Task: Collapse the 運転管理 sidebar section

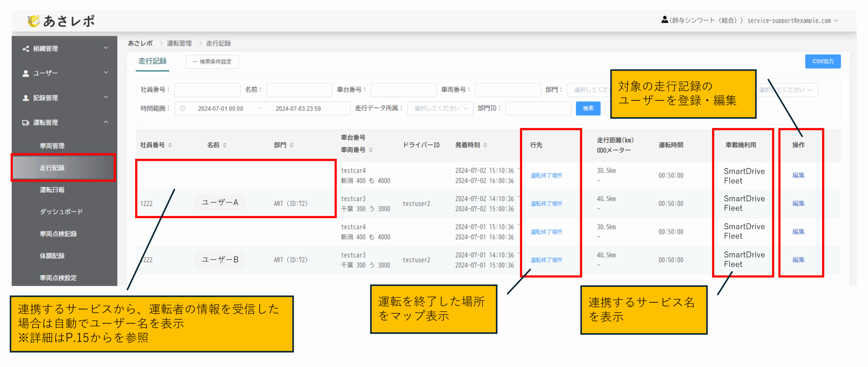Action: 106,122
